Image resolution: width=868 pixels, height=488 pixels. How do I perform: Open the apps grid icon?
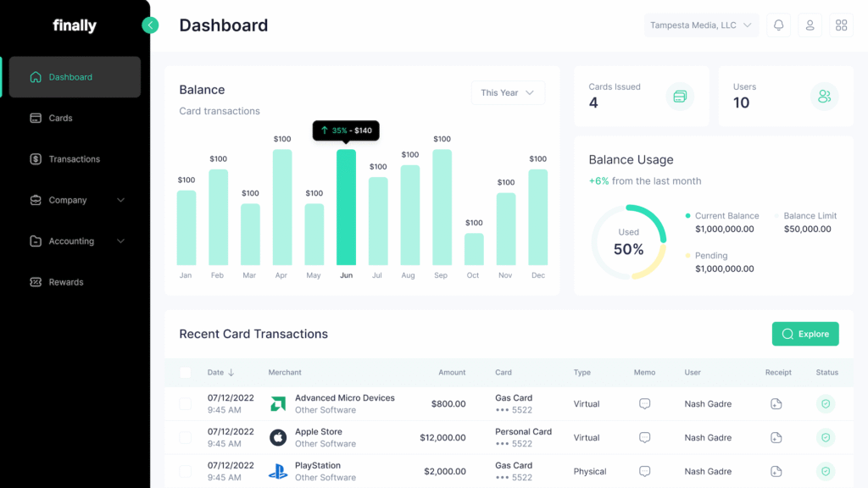pos(841,25)
